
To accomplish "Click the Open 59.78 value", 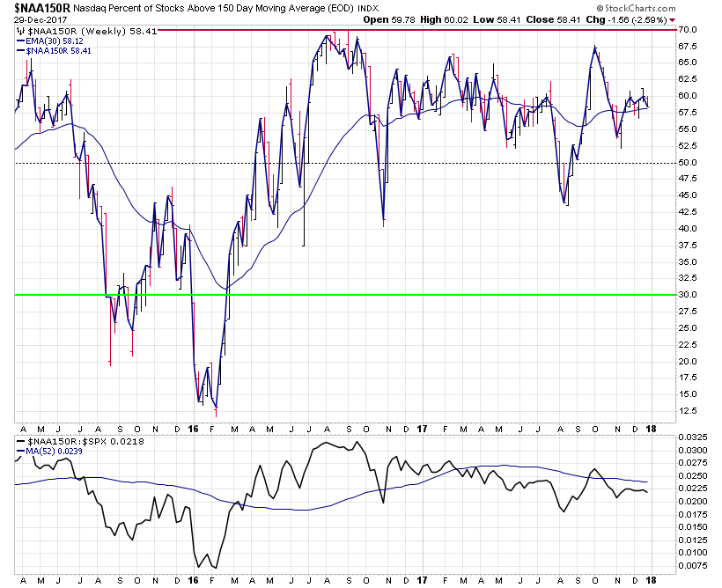I will tap(389, 19).
